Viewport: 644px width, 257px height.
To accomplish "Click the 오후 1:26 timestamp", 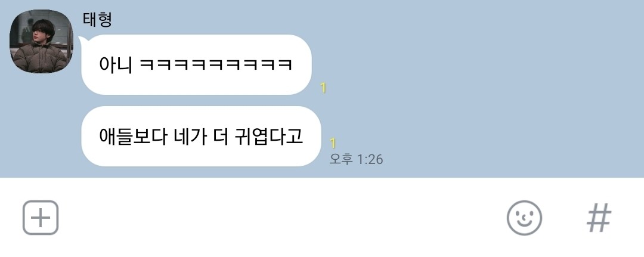I will click(x=356, y=159).
